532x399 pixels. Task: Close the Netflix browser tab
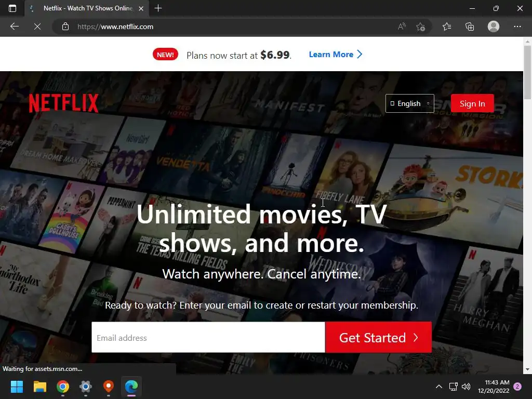coord(141,8)
